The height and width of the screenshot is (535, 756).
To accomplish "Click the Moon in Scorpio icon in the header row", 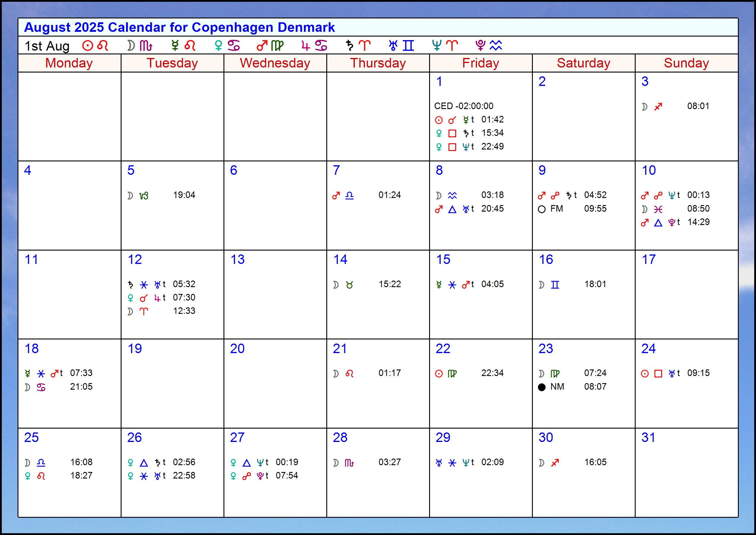I will click(139, 45).
